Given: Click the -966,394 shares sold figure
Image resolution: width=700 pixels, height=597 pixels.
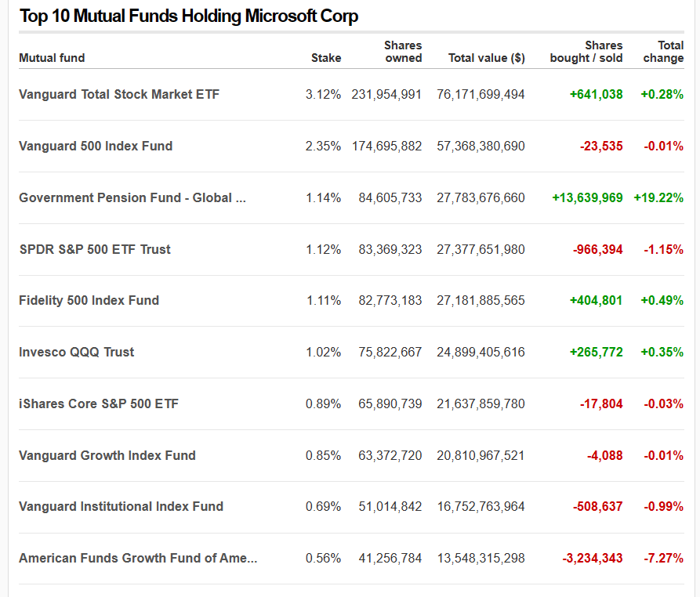Looking at the screenshot, I should [598, 249].
